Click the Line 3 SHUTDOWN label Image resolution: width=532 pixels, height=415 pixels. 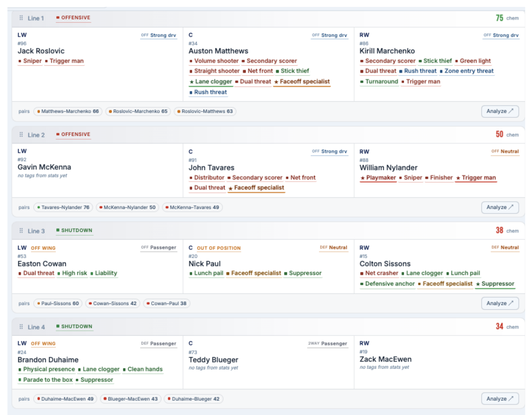pos(74,230)
